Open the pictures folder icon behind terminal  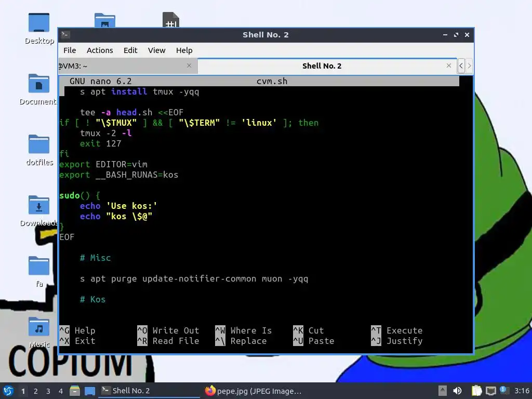(105, 20)
